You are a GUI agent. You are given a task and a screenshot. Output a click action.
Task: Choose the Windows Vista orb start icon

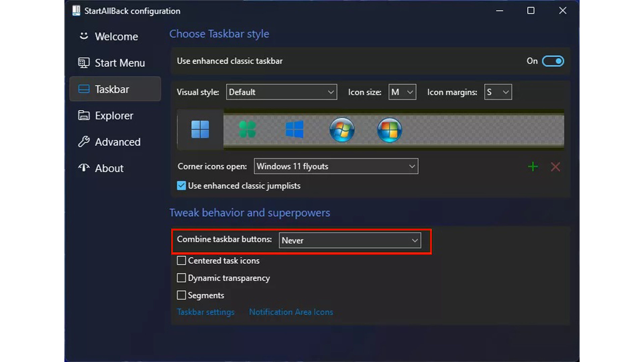pos(389,130)
